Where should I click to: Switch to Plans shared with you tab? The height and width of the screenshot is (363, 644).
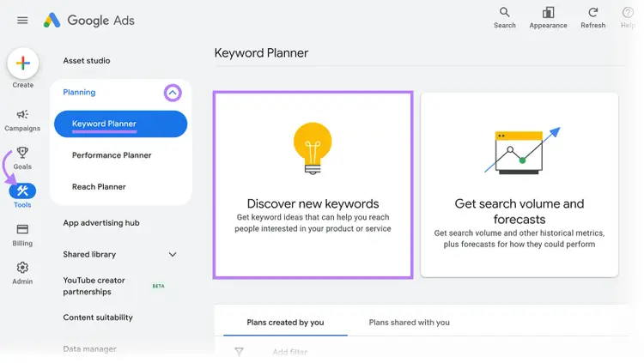409,323
